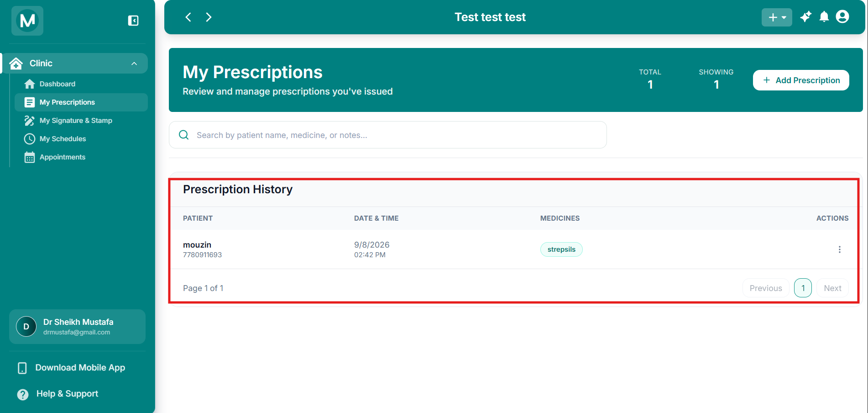Open the plus quick-add dropdown in header
This screenshot has width=868, height=413.
coord(777,17)
